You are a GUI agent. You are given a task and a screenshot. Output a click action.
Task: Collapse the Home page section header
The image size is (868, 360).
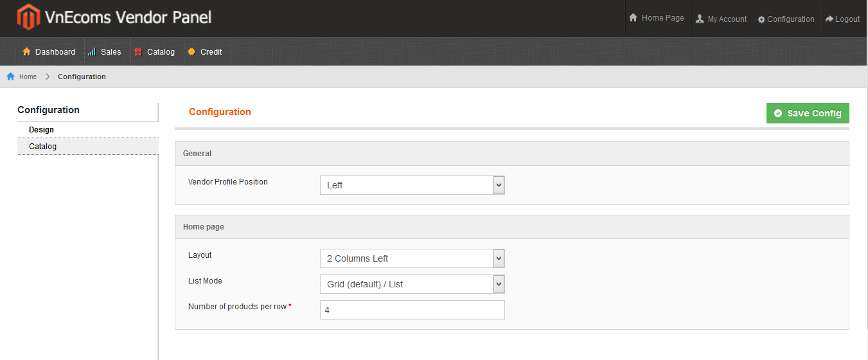pos(512,227)
